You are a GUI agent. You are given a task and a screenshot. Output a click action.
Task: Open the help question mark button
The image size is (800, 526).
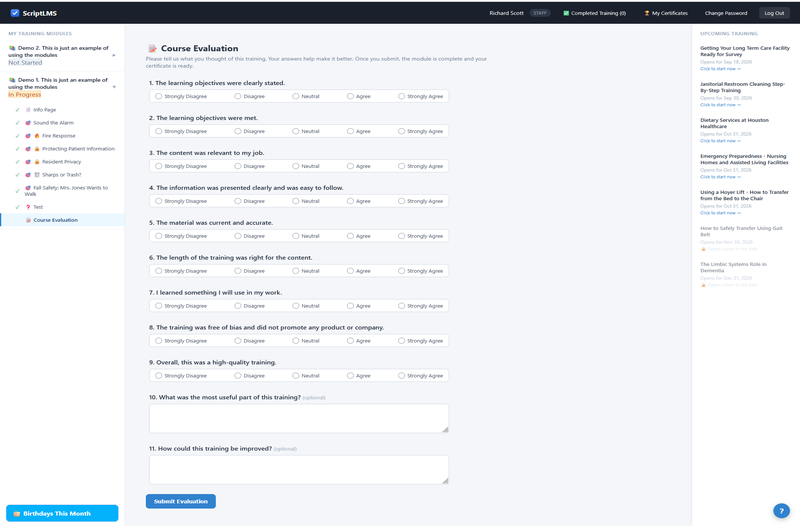[781, 511]
